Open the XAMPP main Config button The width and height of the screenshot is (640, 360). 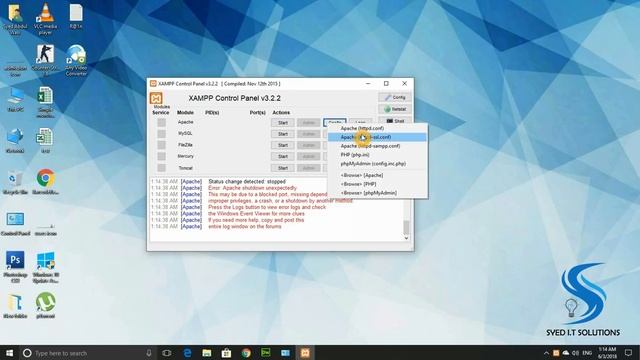[x=395, y=98]
